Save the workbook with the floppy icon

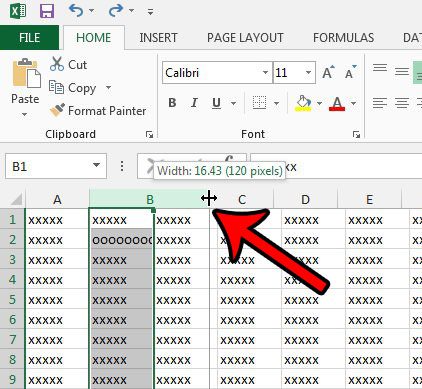click(x=47, y=11)
